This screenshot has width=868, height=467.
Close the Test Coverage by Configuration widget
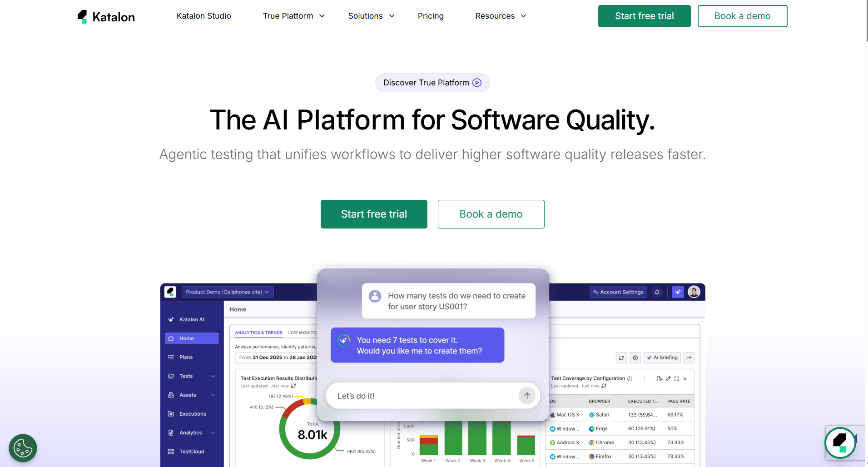685,378
